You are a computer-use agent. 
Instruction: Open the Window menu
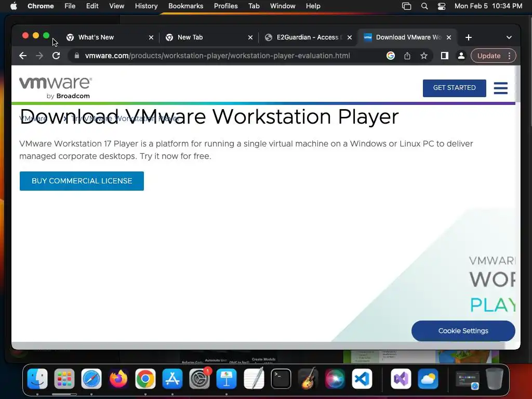283,6
